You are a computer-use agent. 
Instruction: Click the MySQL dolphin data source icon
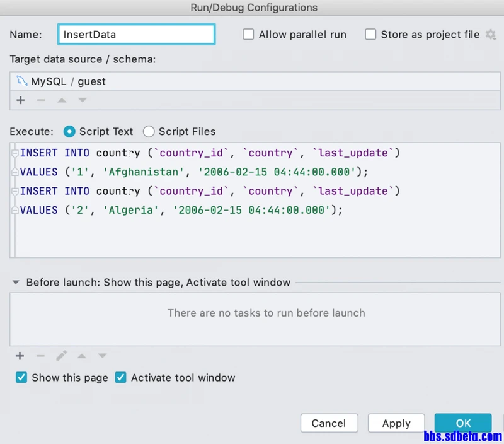22,81
